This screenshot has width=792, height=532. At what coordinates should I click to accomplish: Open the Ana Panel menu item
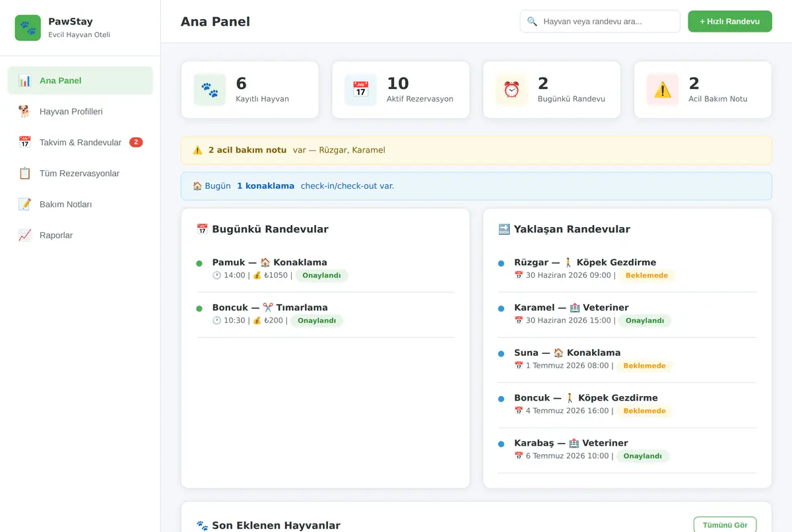(x=80, y=81)
